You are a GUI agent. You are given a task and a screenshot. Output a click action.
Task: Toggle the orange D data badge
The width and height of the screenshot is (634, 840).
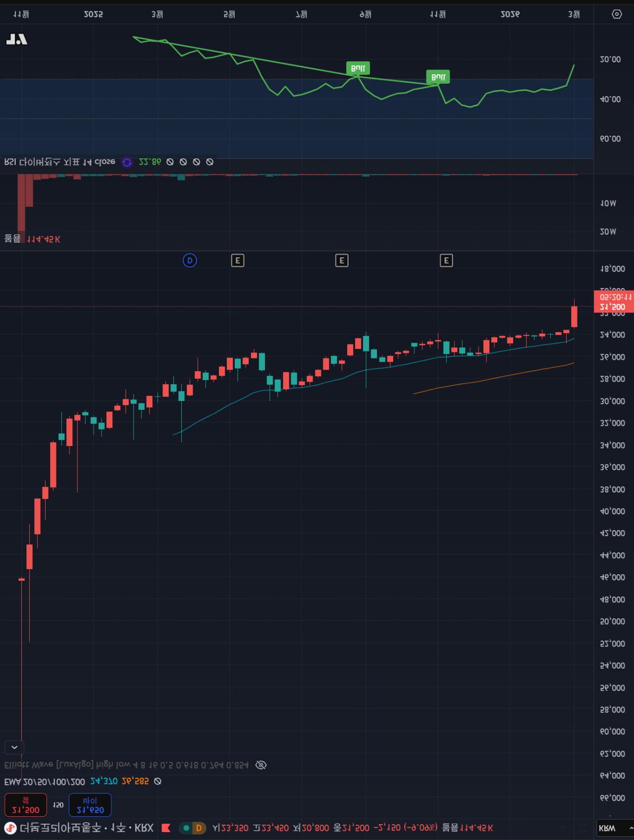tap(199, 828)
